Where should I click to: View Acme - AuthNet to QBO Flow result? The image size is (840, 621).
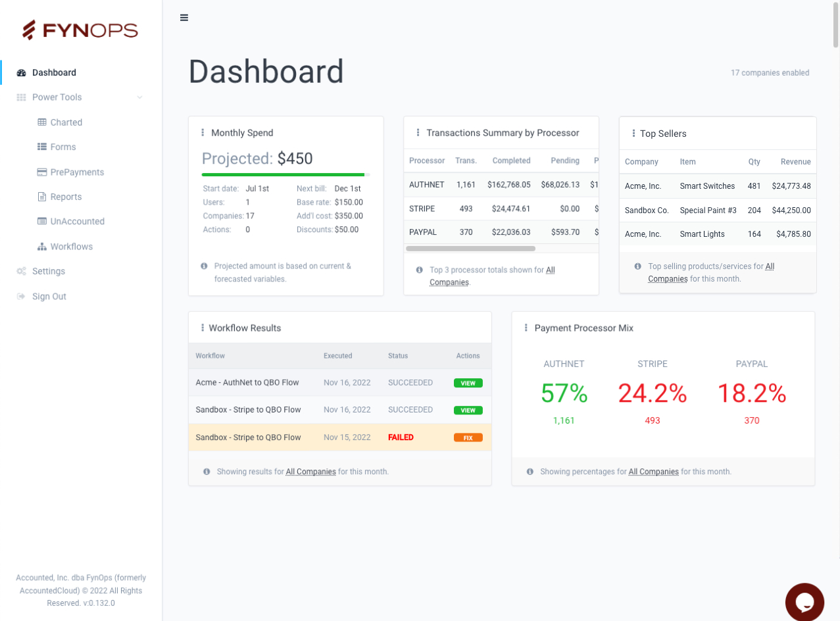pyautogui.click(x=468, y=383)
